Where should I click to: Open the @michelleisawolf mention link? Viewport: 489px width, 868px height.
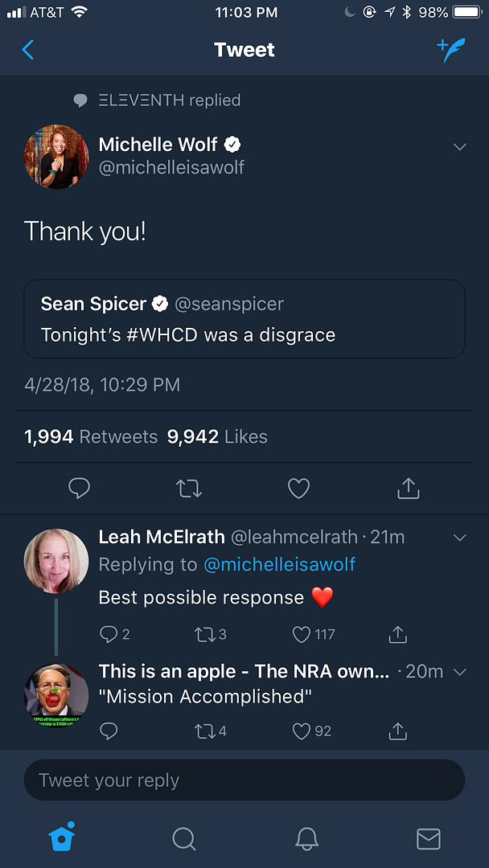pos(280,565)
